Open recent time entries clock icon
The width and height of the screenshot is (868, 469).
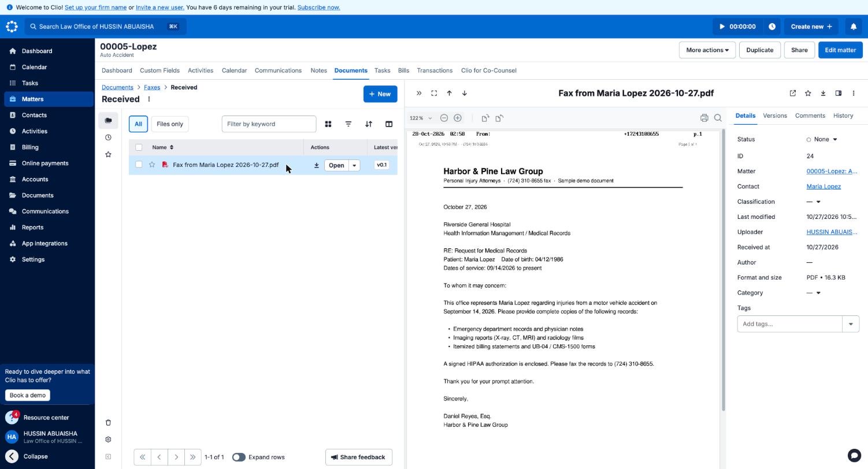pyautogui.click(x=772, y=27)
